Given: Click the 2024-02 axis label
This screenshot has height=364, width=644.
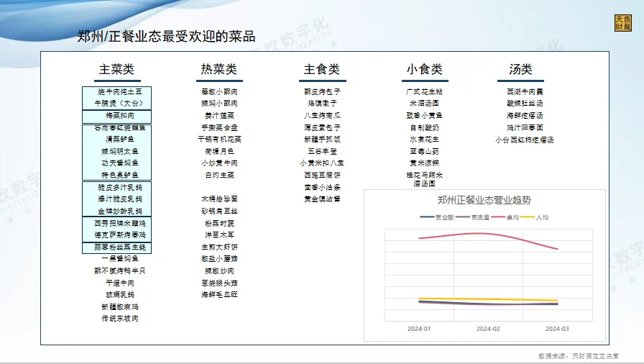Looking at the screenshot, I should [x=488, y=329].
